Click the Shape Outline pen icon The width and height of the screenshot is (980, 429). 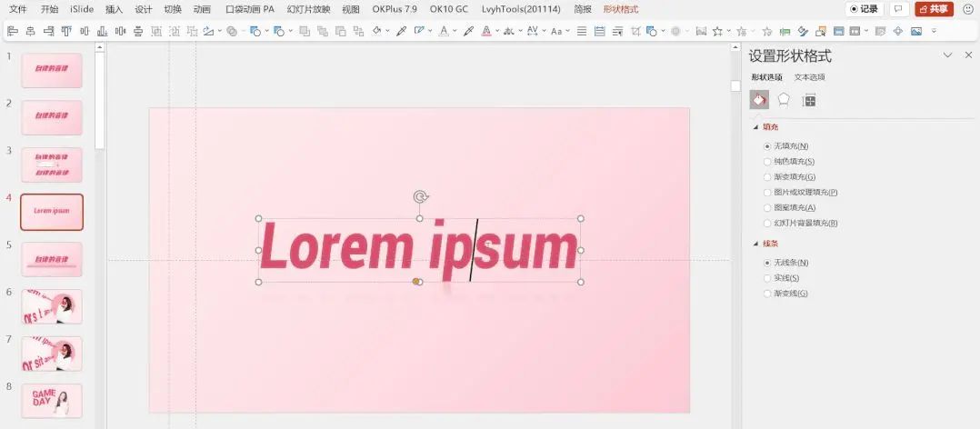click(x=419, y=31)
